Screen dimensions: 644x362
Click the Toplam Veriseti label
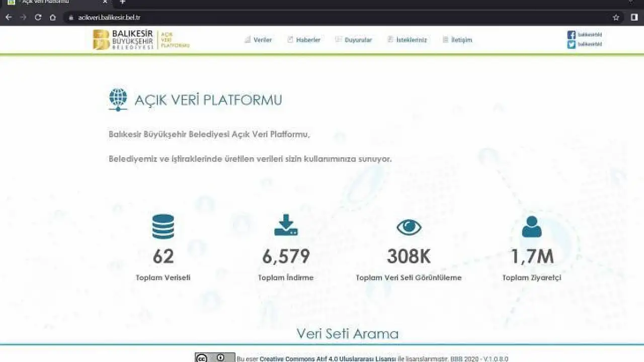click(163, 278)
